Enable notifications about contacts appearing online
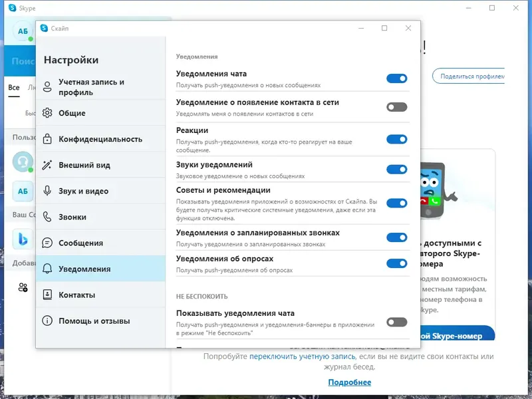 tap(397, 105)
